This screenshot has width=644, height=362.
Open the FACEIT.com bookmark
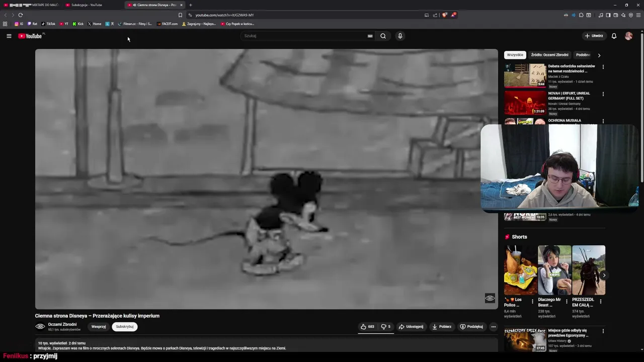(168, 24)
